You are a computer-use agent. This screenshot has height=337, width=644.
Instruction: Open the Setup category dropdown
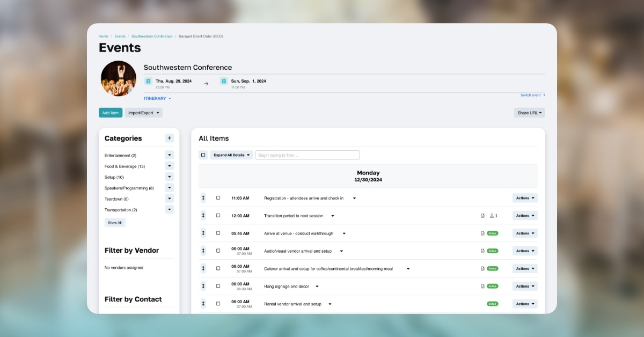[170, 177]
